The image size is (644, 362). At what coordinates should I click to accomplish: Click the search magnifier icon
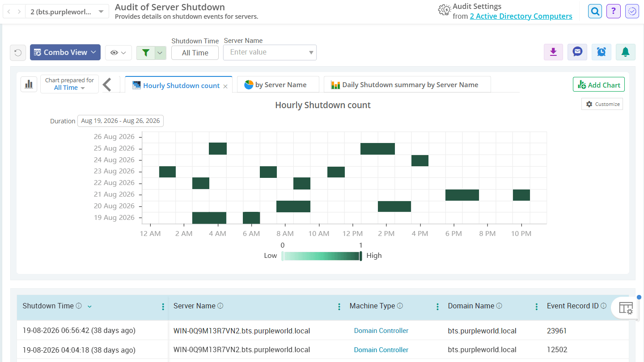click(x=595, y=11)
